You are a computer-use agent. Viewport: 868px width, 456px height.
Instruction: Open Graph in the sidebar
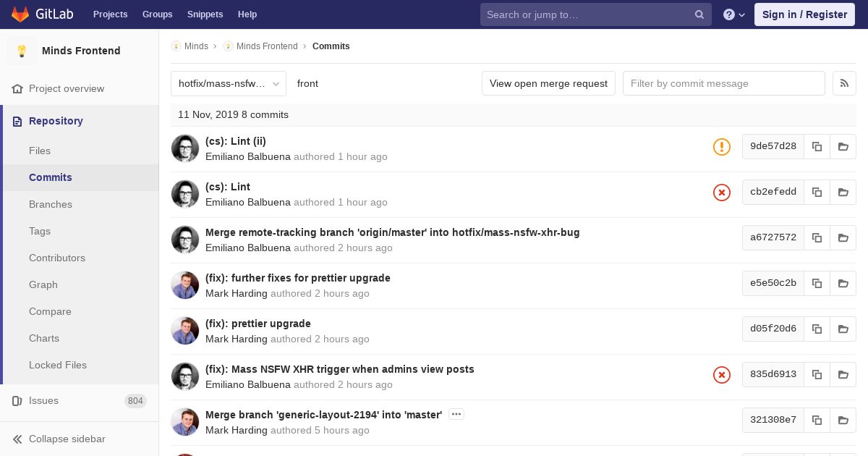click(x=43, y=284)
